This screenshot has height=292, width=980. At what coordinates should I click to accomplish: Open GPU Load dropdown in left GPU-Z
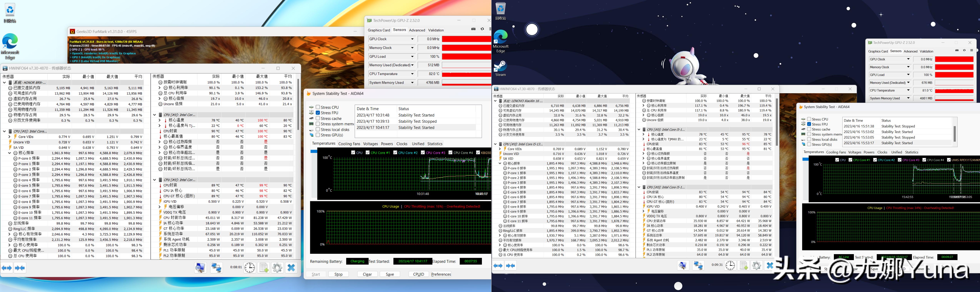pos(412,57)
